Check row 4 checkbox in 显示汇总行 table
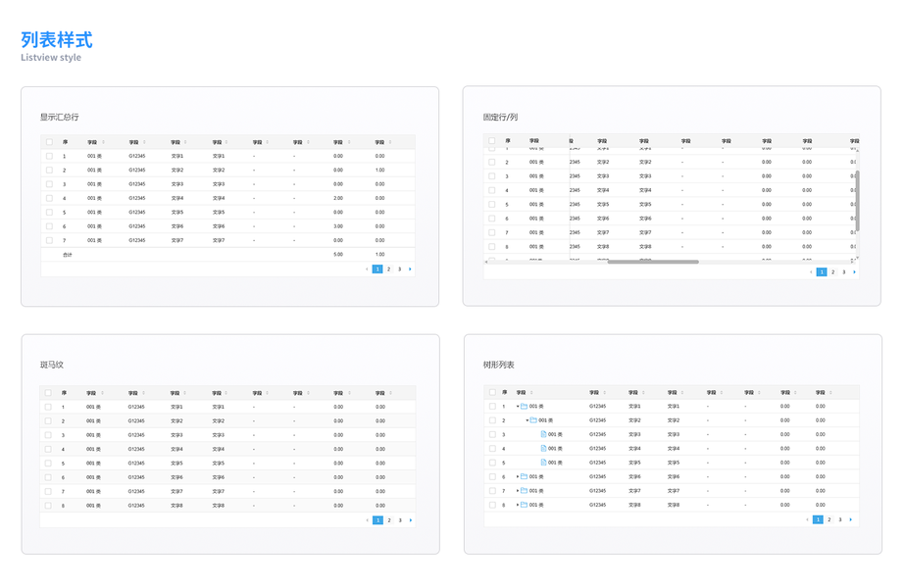 [x=49, y=199]
